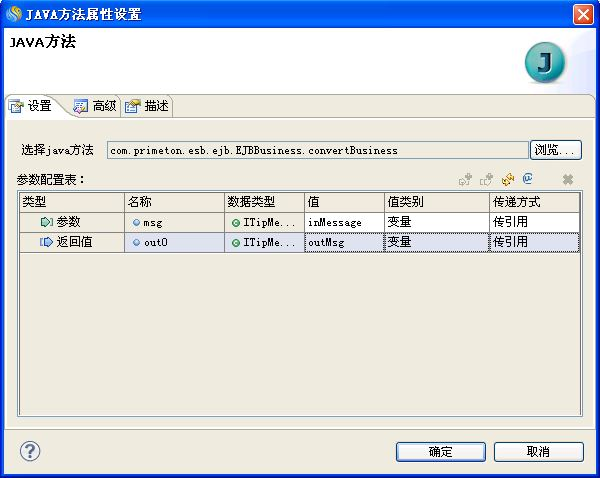This screenshot has height=478, width=600.
Task: Click the 传递方式 column header
Action: click(534, 202)
